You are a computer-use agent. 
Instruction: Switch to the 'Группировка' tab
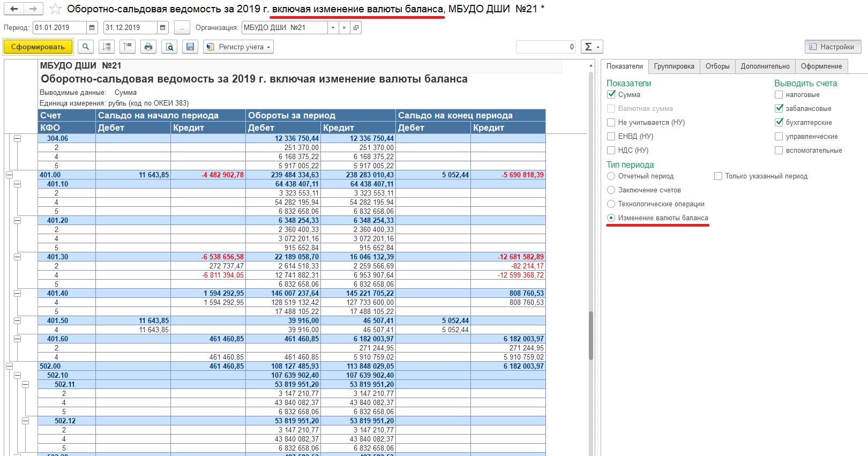674,66
